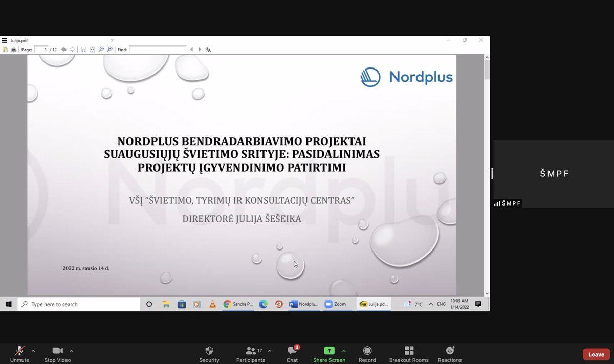Toggle match case in the Find bar
This screenshot has height=364, width=614.
pos(208,49)
